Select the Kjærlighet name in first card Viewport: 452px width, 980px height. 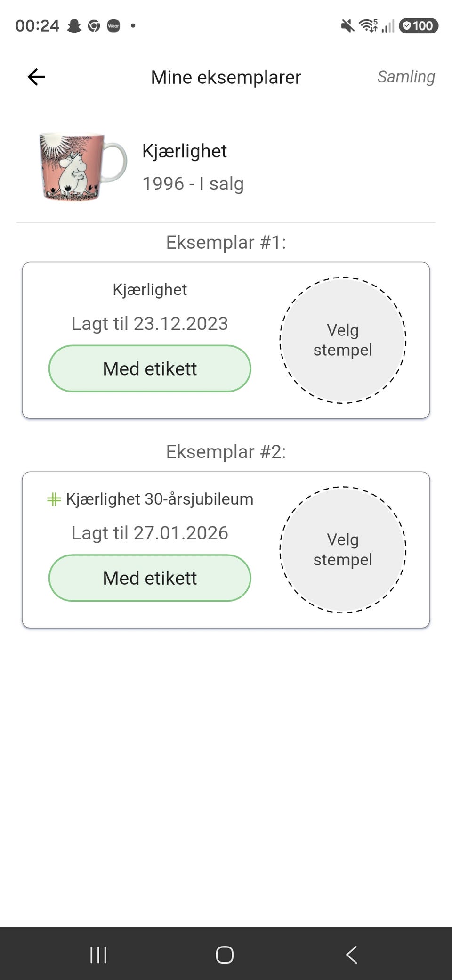pos(150,289)
